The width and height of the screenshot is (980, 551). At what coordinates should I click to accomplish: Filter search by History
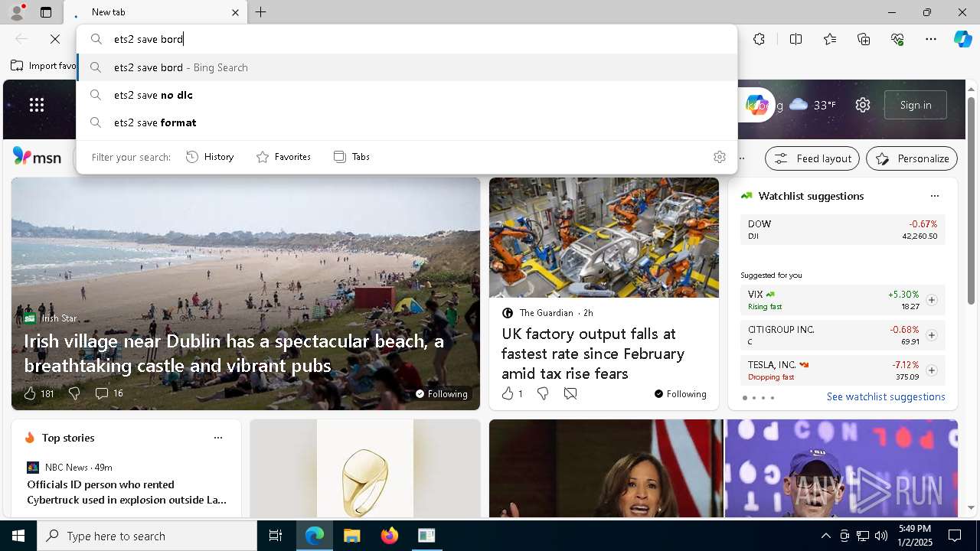coord(210,157)
